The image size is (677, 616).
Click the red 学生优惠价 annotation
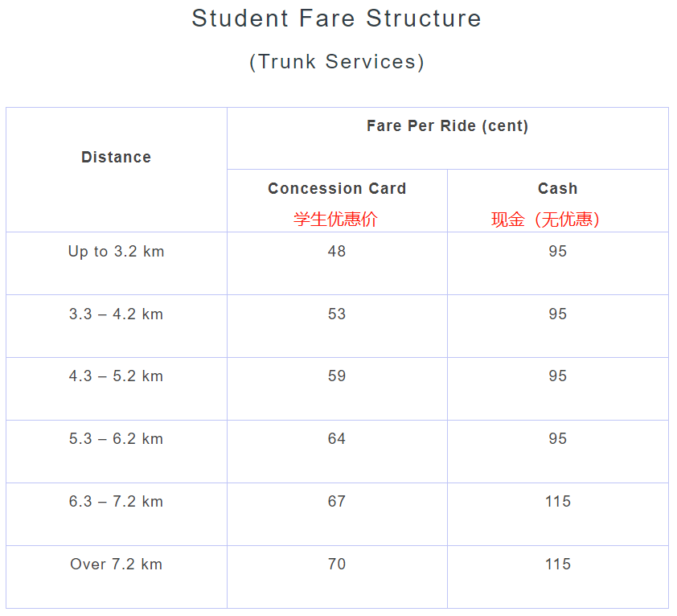[x=335, y=220]
